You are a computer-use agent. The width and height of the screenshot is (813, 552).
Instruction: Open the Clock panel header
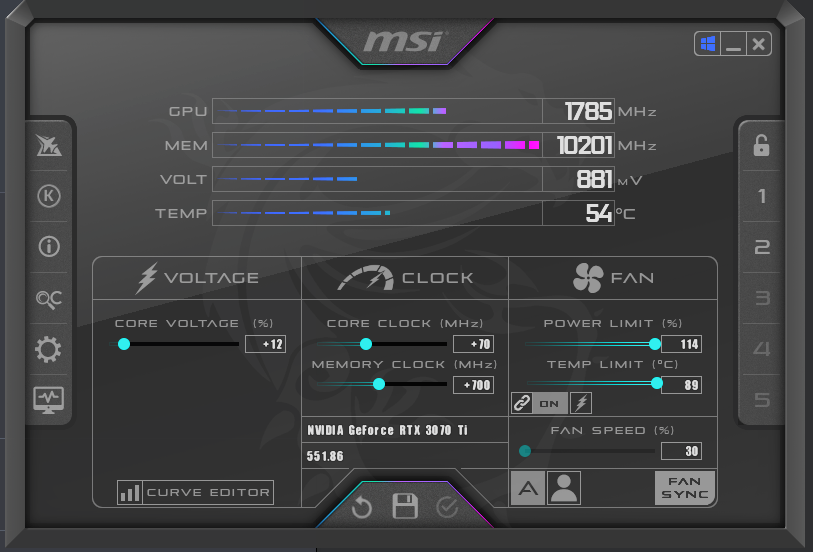click(x=405, y=278)
